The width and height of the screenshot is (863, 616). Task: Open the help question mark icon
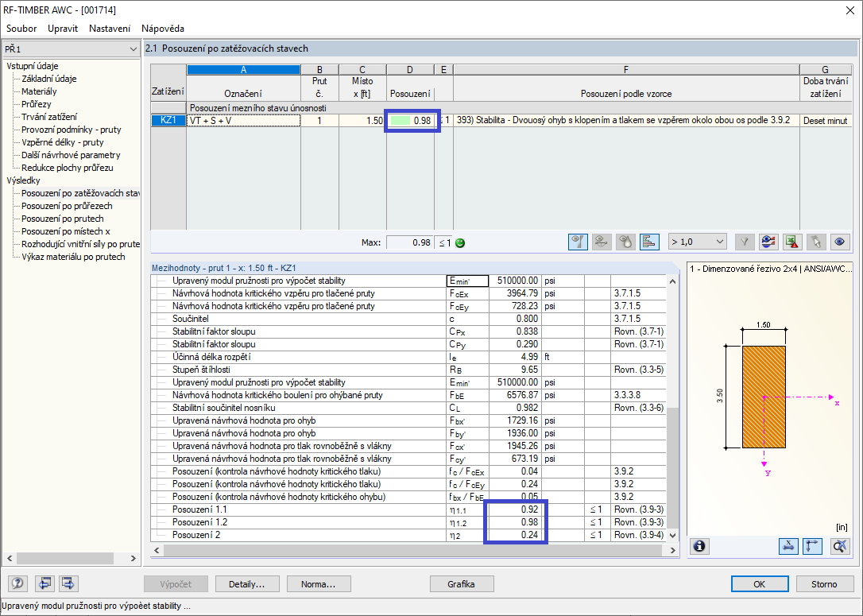point(17,583)
